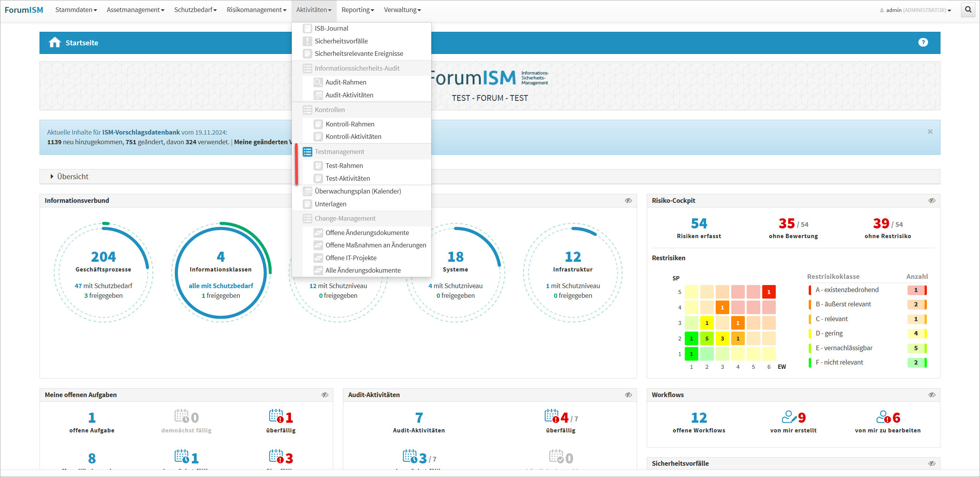The image size is (980, 477).
Task: Toggle visibility of the Risiko-Cockpit panel
Action: [x=932, y=200]
